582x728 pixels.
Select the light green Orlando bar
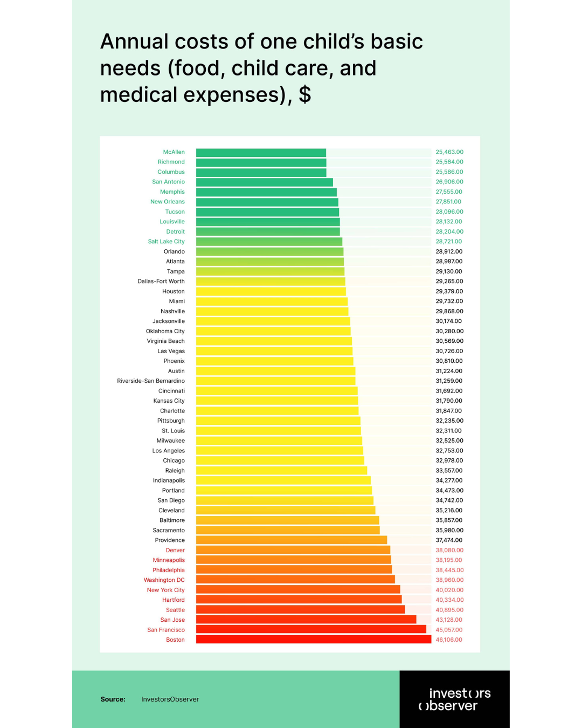tap(269, 252)
